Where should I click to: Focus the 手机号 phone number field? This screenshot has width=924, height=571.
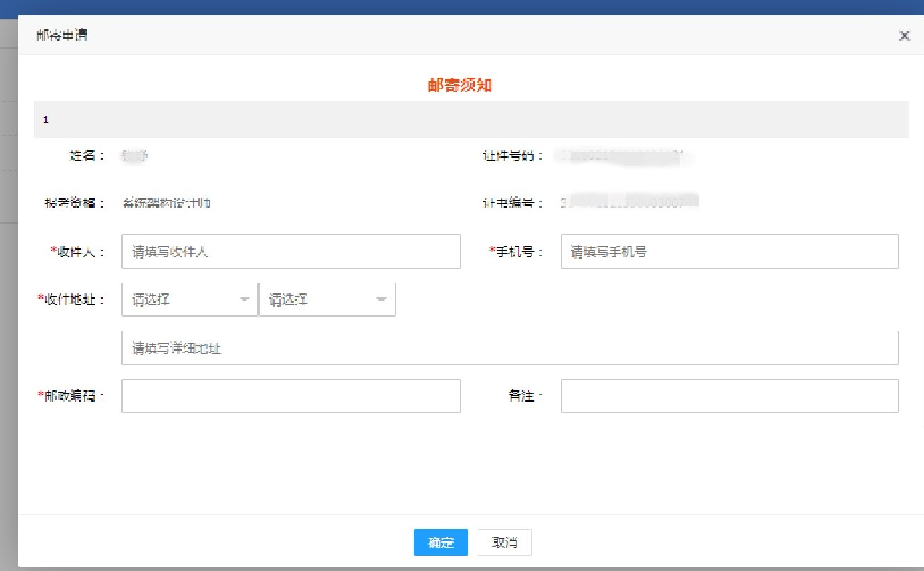point(729,251)
